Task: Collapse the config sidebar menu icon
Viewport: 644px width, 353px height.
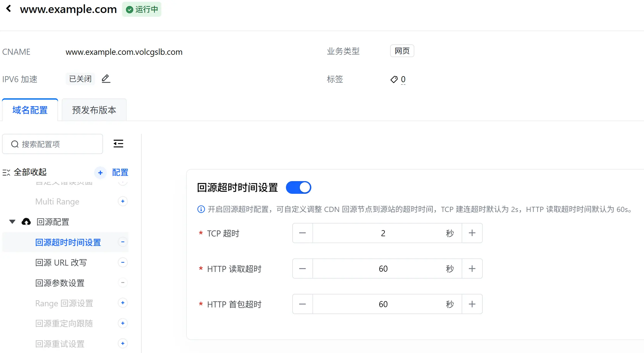Action: tap(118, 144)
